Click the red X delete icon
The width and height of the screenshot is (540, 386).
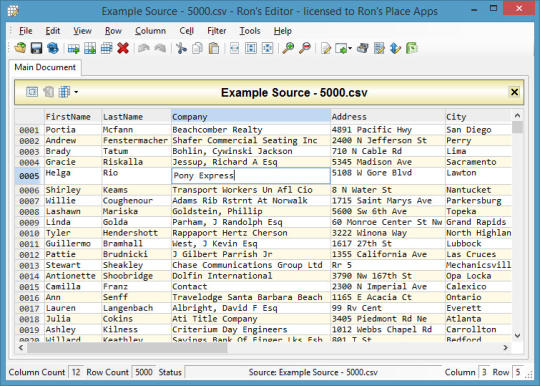pyautogui.click(x=123, y=48)
